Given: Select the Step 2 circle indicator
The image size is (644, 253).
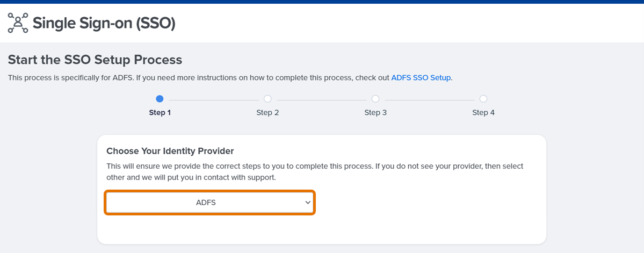Looking at the screenshot, I should (267, 99).
